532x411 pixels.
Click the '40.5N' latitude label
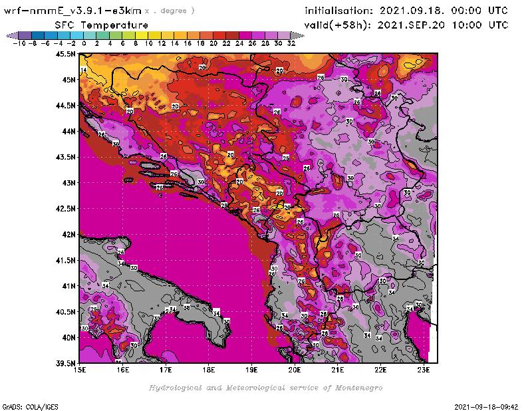[65, 312]
